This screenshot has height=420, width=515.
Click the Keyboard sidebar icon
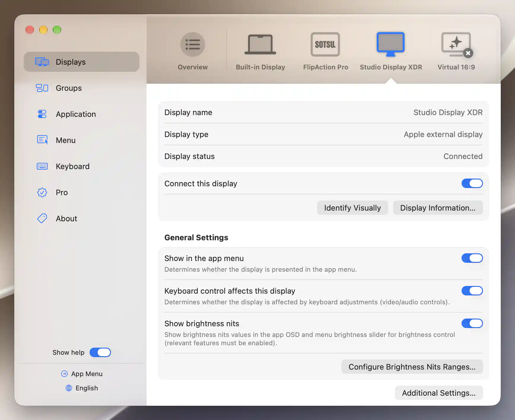coord(42,166)
